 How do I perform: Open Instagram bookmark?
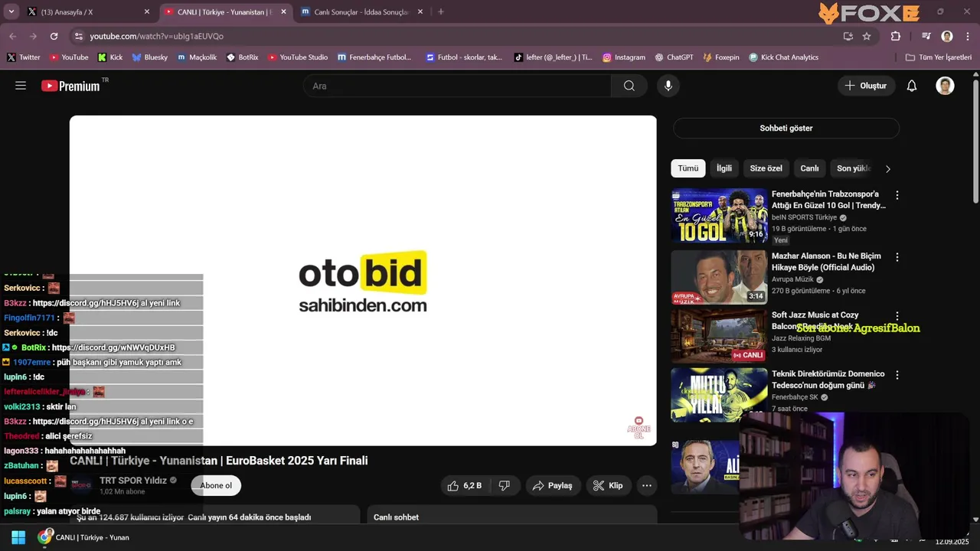624,57
